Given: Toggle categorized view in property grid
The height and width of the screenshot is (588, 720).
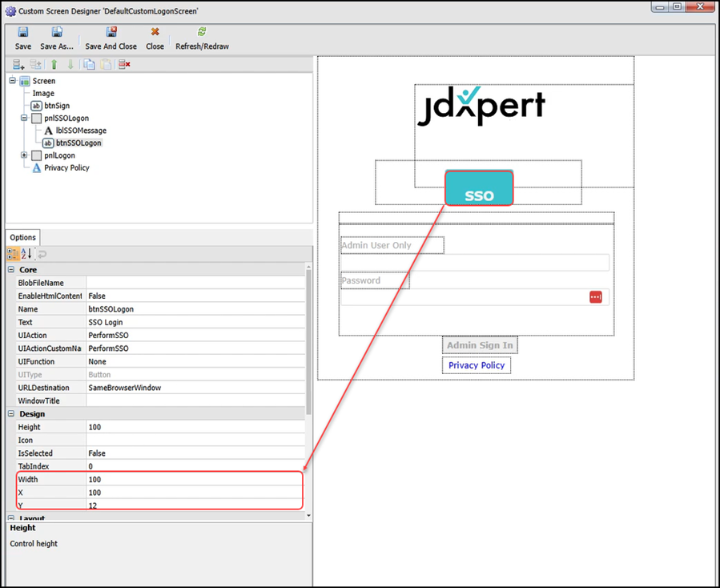Looking at the screenshot, I should click(14, 254).
